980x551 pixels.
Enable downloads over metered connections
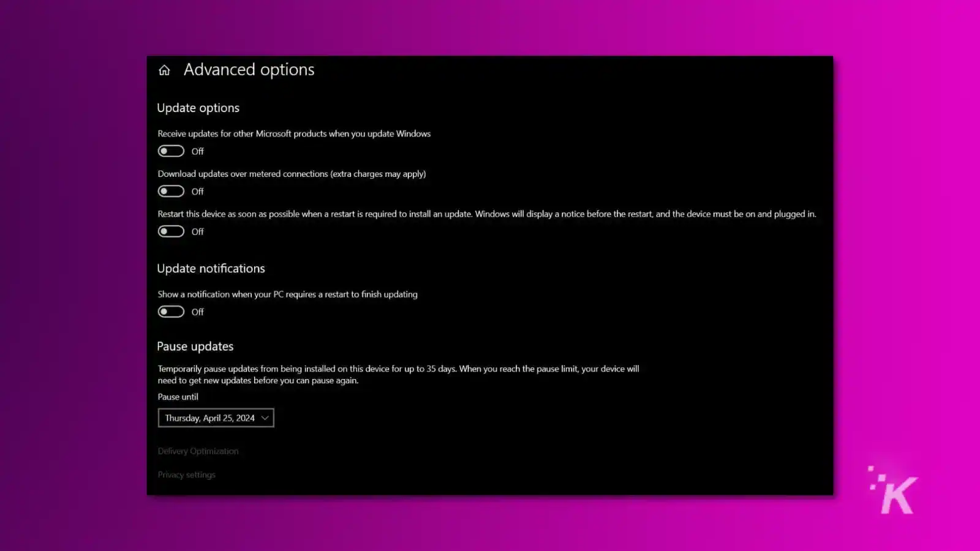[171, 191]
